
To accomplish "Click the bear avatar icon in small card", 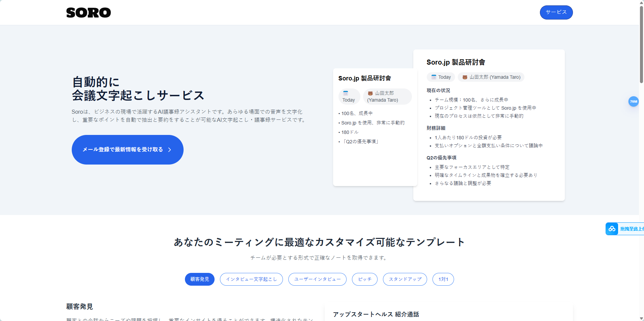I will [x=370, y=93].
